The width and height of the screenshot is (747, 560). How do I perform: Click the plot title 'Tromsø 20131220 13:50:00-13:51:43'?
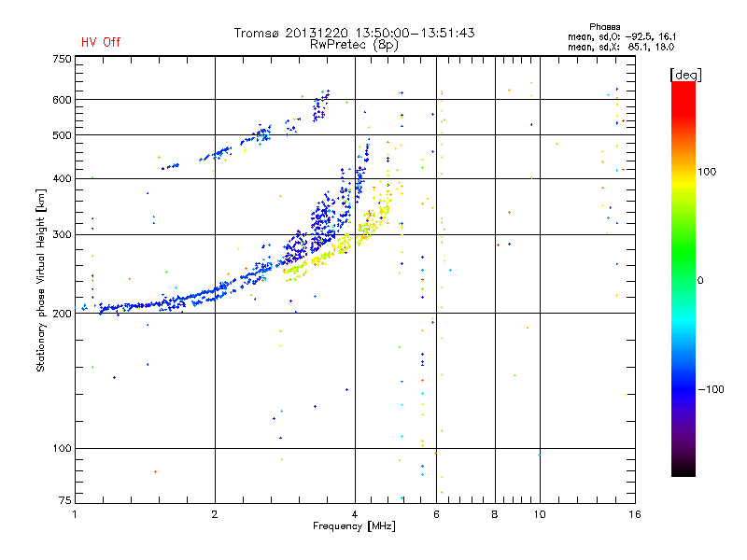pyautogui.click(x=355, y=33)
